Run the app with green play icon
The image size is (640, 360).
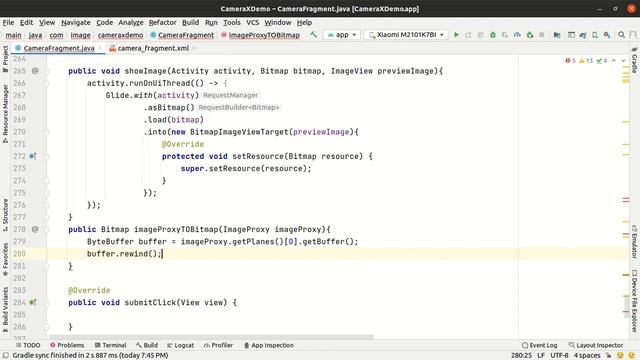coord(456,35)
